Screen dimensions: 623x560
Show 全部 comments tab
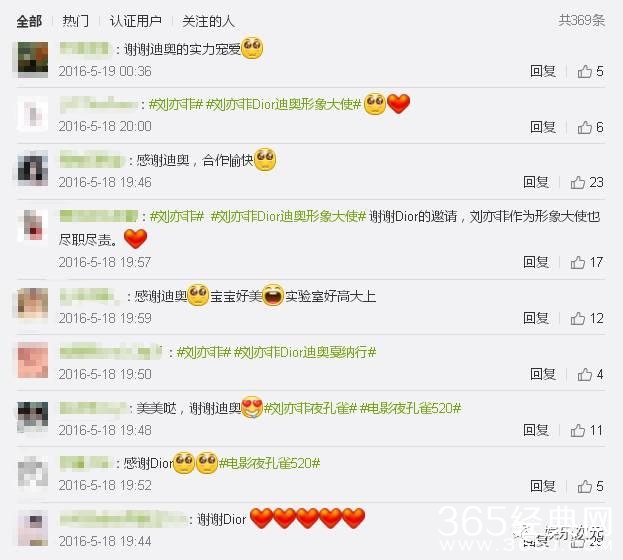pos(29,21)
